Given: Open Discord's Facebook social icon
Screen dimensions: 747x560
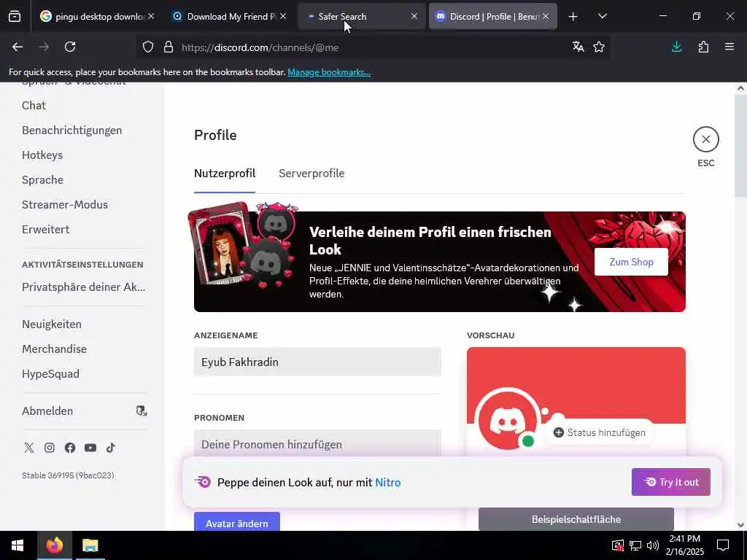Looking at the screenshot, I should tap(70, 448).
